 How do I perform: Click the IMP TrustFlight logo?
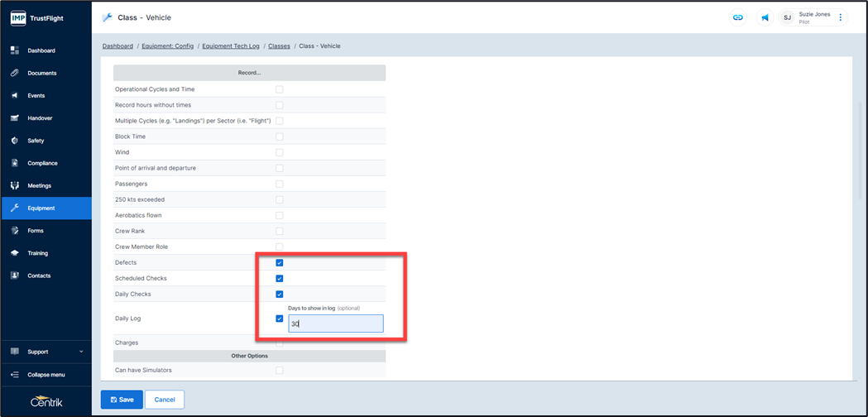tap(37, 18)
